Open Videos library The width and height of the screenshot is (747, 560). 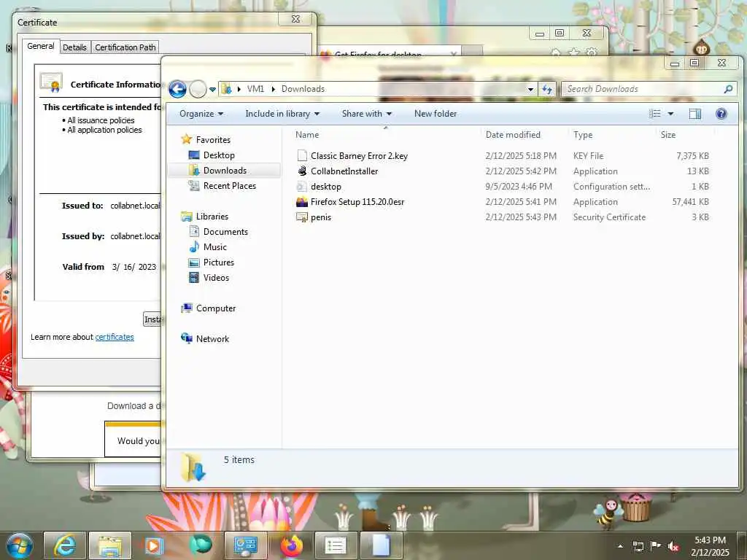click(216, 278)
